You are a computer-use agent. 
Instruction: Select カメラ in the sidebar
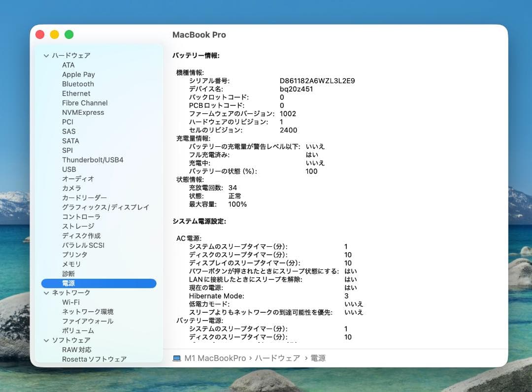coord(71,189)
